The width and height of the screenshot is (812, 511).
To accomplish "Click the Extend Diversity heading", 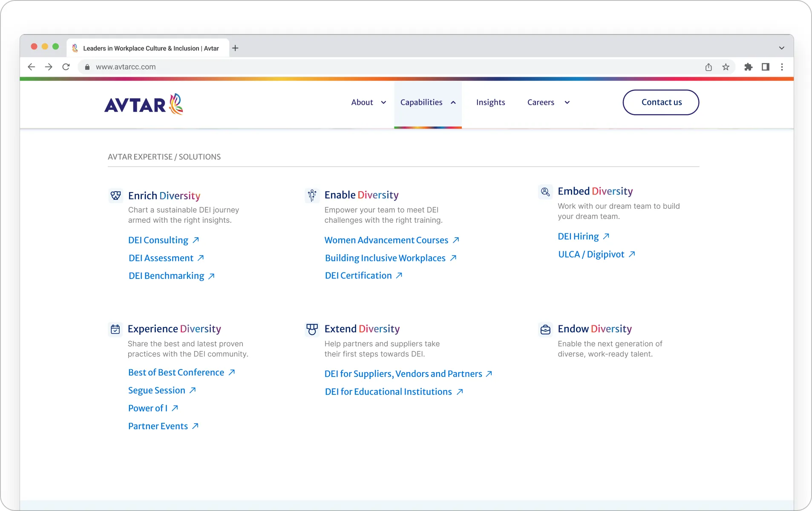I will pyautogui.click(x=362, y=329).
